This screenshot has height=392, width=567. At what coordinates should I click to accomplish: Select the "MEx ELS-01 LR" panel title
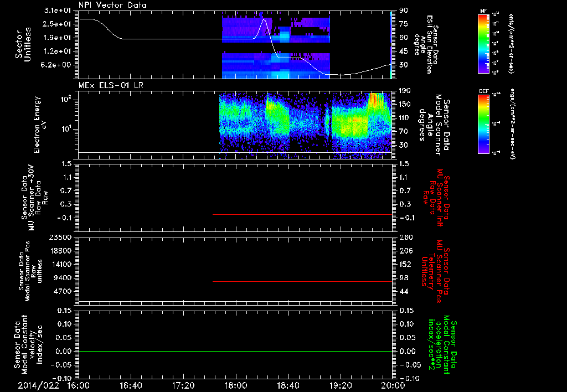[111, 85]
